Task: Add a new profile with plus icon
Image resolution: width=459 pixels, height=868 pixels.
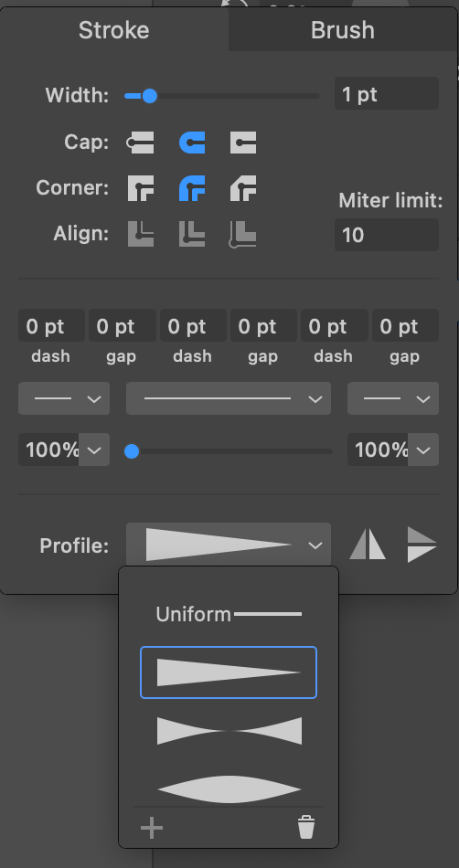Action: tap(152, 828)
